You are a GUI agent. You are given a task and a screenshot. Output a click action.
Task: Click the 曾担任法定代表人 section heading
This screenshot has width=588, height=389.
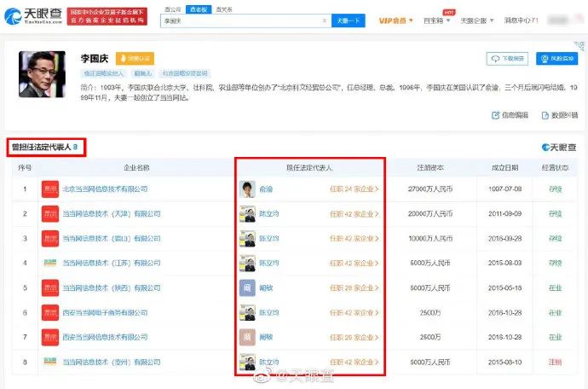point(44,148)
